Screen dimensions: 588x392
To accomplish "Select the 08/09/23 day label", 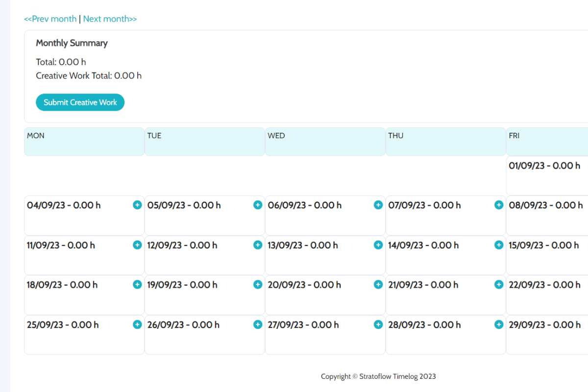I will (546, 205).
